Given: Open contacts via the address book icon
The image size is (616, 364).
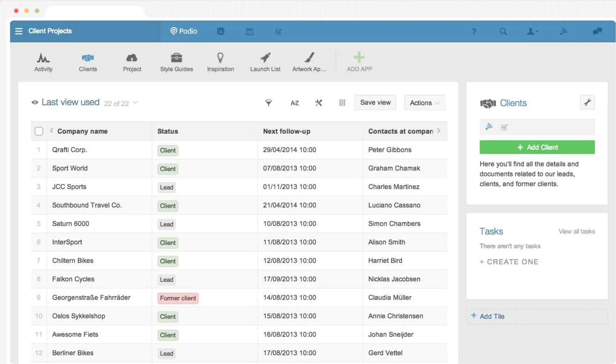Looking at the screenshot, I should [x=221, y=31].
